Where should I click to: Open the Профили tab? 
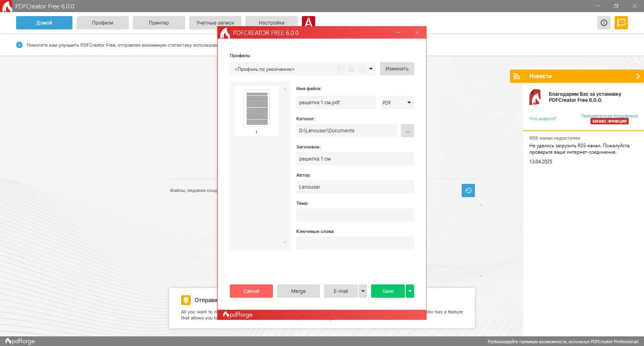[103, 23]
